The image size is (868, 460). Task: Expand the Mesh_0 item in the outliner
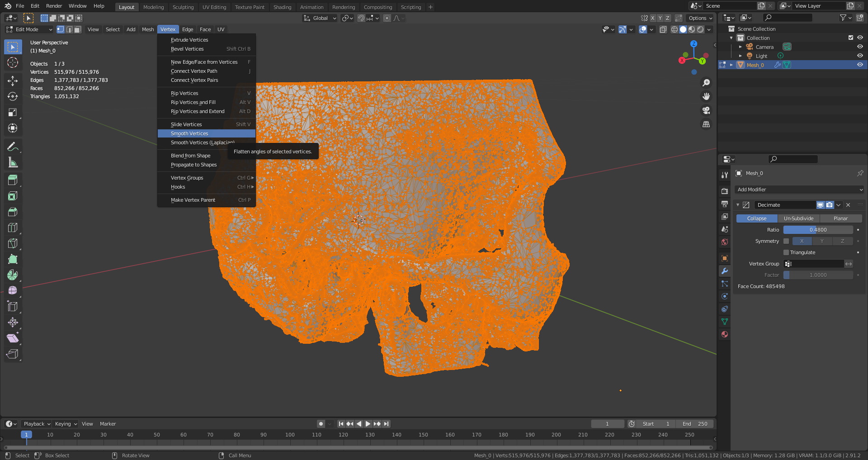[731, 65]
